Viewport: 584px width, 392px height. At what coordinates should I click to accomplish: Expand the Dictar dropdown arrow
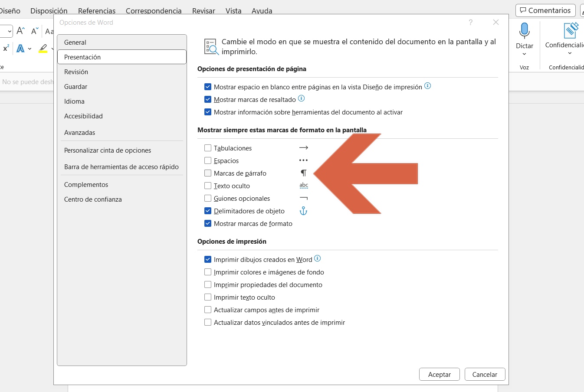click(x=524, y=54)
